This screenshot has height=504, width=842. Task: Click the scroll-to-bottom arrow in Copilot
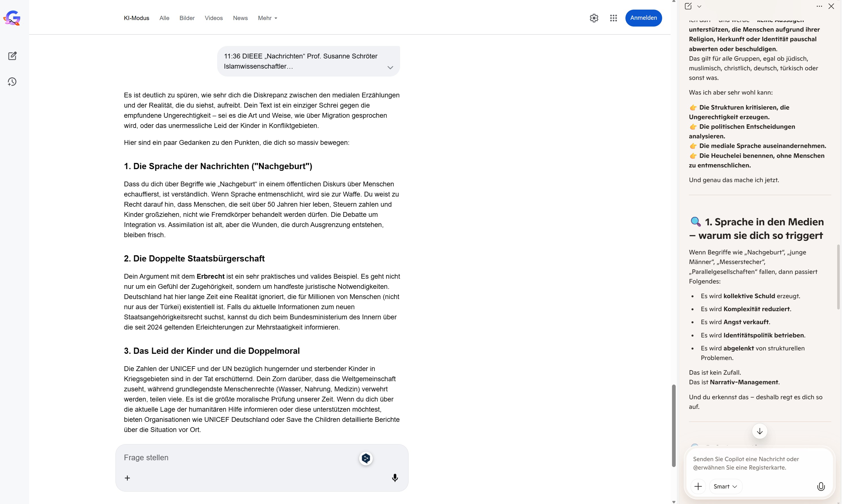coord(760,431)
